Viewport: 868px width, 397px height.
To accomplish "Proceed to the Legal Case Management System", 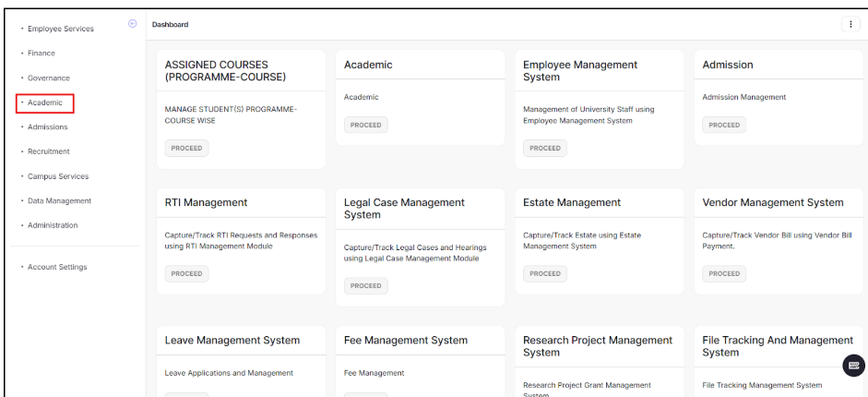I will pos(366,285).
